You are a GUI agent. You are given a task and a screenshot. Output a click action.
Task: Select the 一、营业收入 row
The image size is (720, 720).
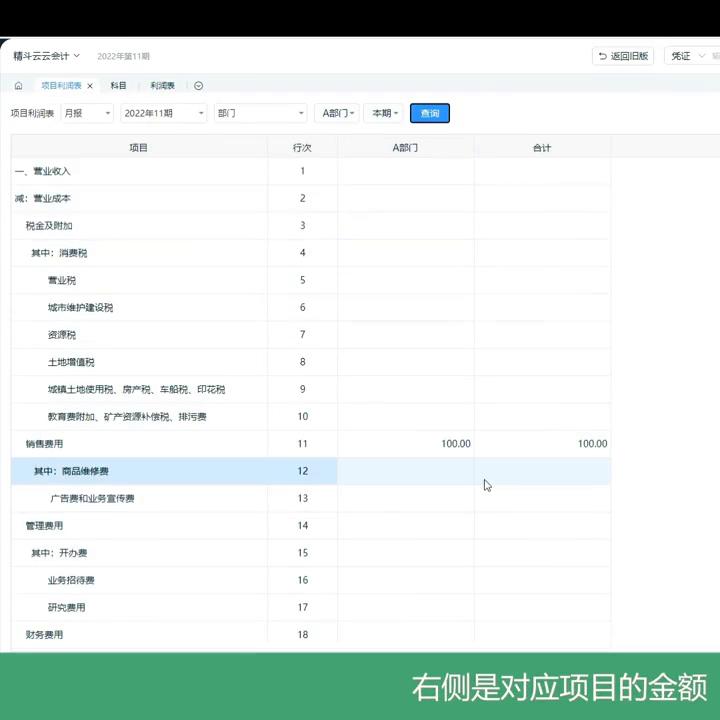coord(311,171)
